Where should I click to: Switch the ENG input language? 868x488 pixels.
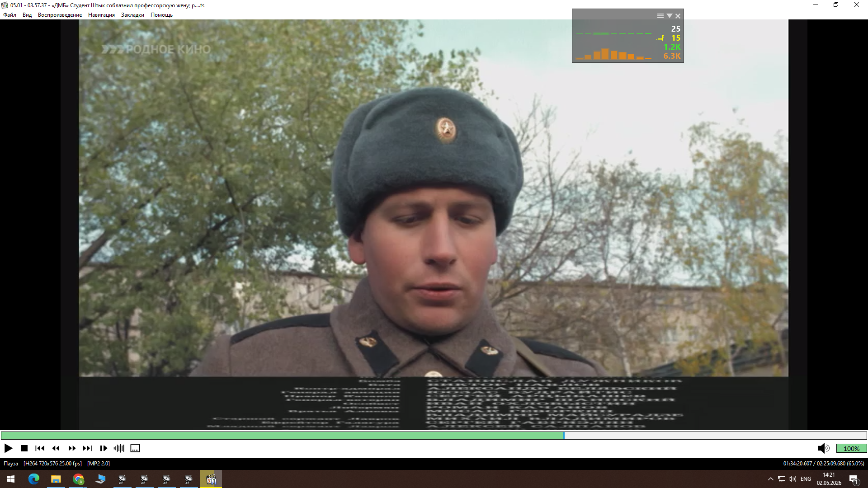(x=806, y=479)
